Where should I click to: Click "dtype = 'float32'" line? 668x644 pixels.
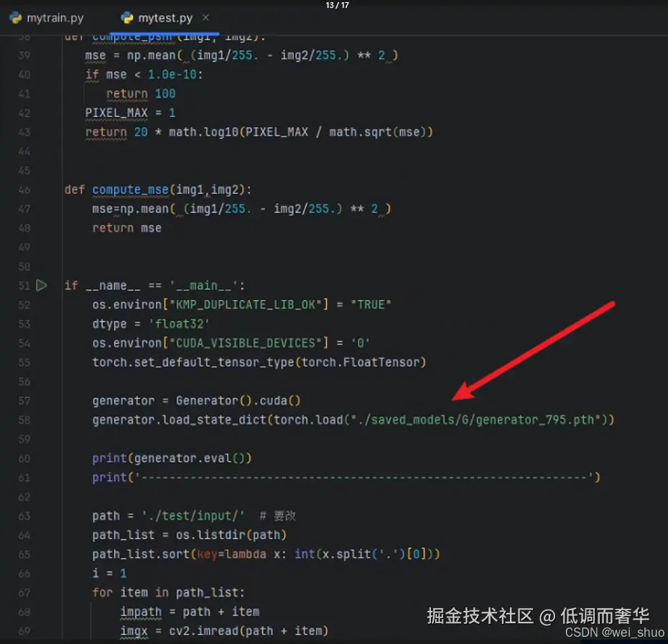tap(151, 324)
